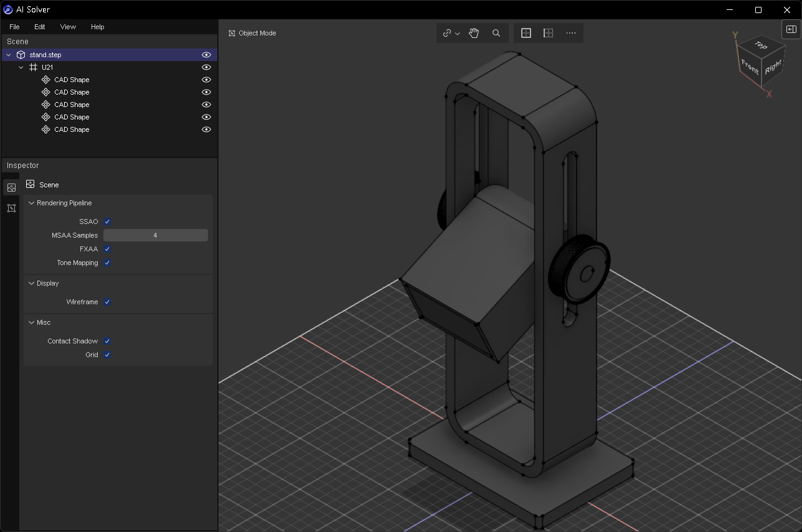Collapse the stand.step tree node

tap(9, 55)
